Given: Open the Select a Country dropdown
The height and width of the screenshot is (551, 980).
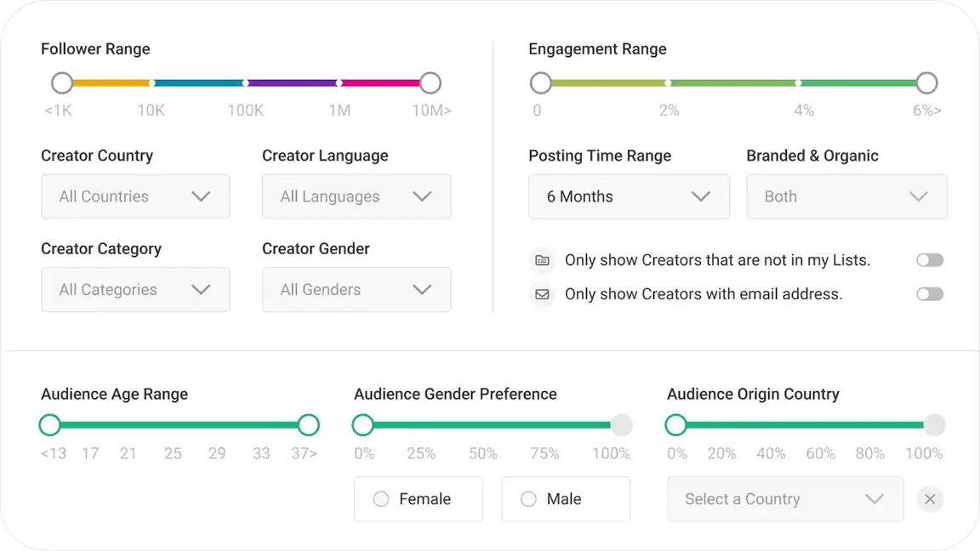Looking at the screenshot, I should point(784,499).
